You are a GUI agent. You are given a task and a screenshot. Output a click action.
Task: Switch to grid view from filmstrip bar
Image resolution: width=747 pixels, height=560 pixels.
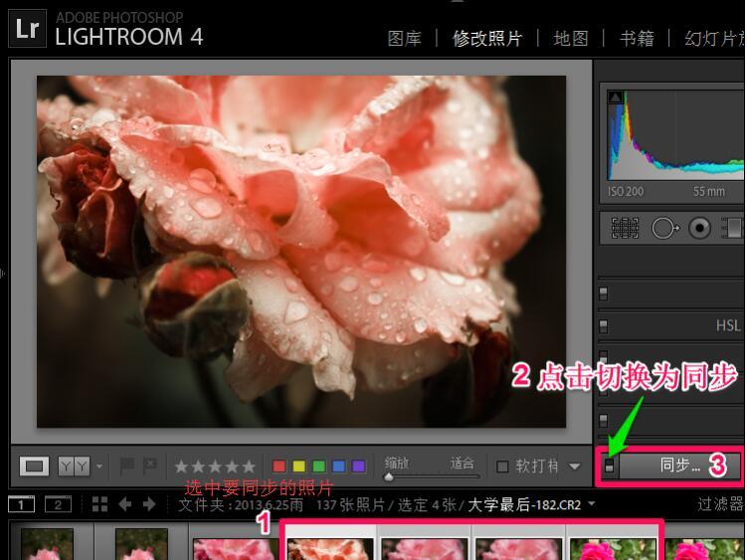99,504
